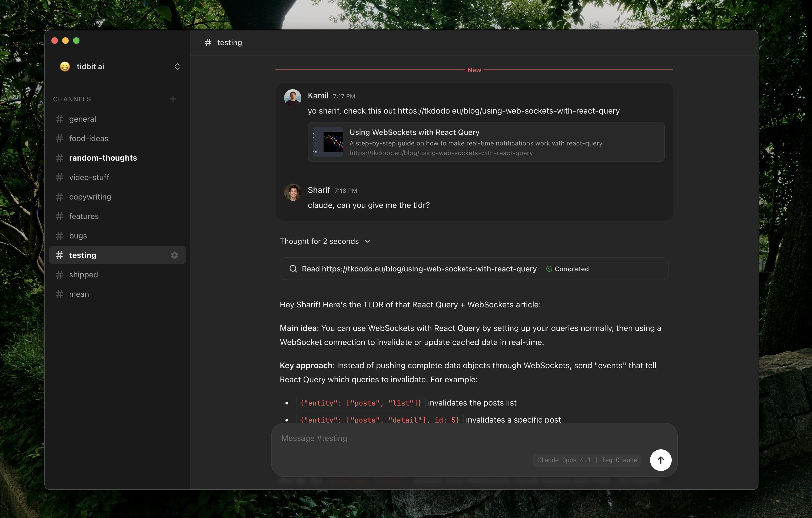This screenshot has width=812, height=518.
Task: Click the search icon in Read tool card
Action: pyautogui.click(x=293, y=269)
